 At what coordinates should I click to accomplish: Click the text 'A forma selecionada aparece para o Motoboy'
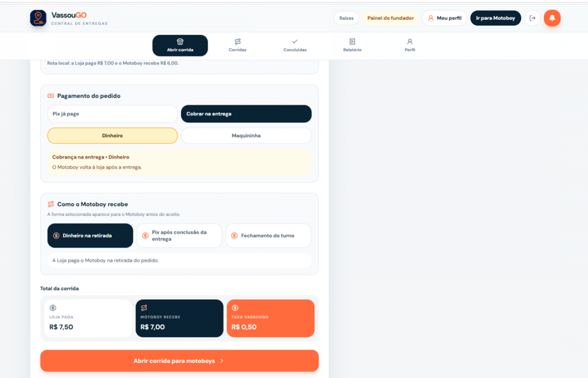[x=99, y=214]
